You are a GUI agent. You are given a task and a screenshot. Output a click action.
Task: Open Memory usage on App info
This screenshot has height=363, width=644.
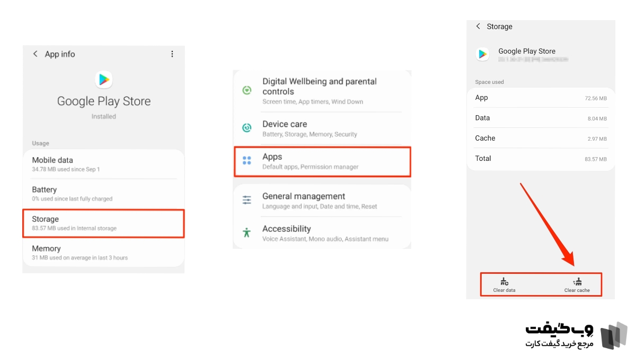click(103, 253)
